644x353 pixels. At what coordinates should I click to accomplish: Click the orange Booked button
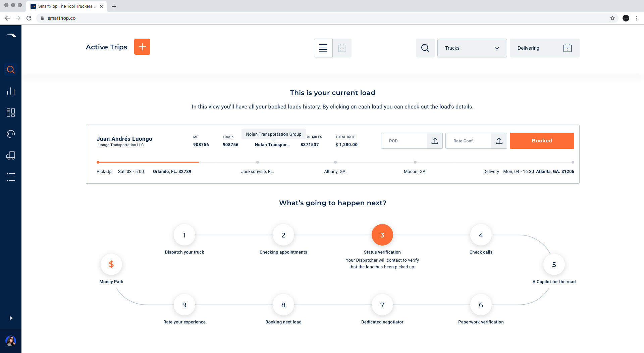[542, 141]
